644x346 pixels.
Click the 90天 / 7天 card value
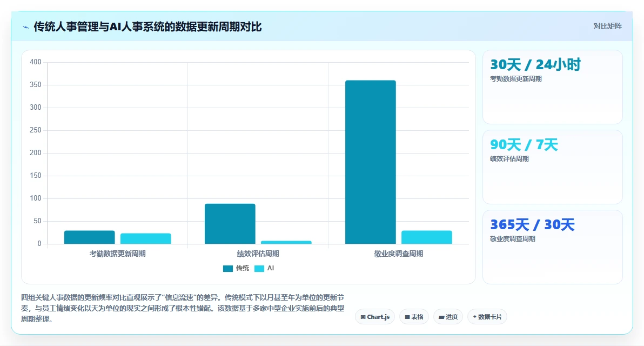pyautogui.click(x=524, y=145)
